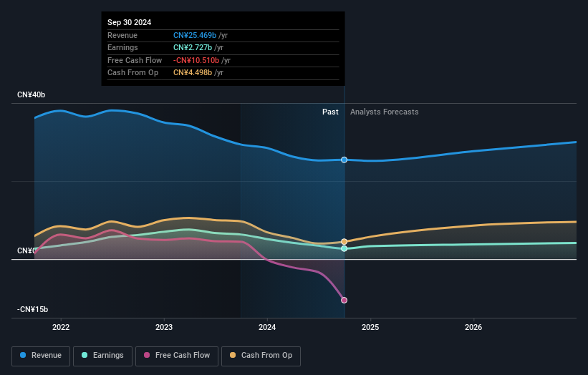Click the 2025 x-axis label

click(370, 327)
